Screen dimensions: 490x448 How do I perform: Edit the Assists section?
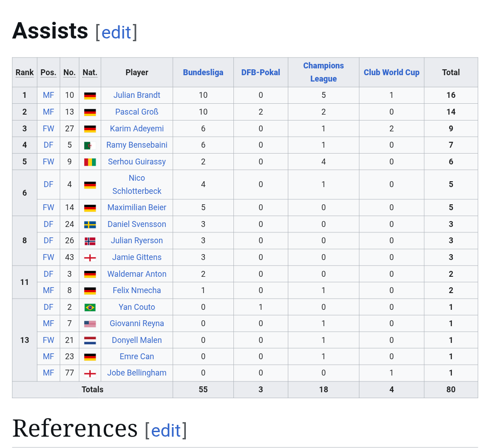pos(116,33)
